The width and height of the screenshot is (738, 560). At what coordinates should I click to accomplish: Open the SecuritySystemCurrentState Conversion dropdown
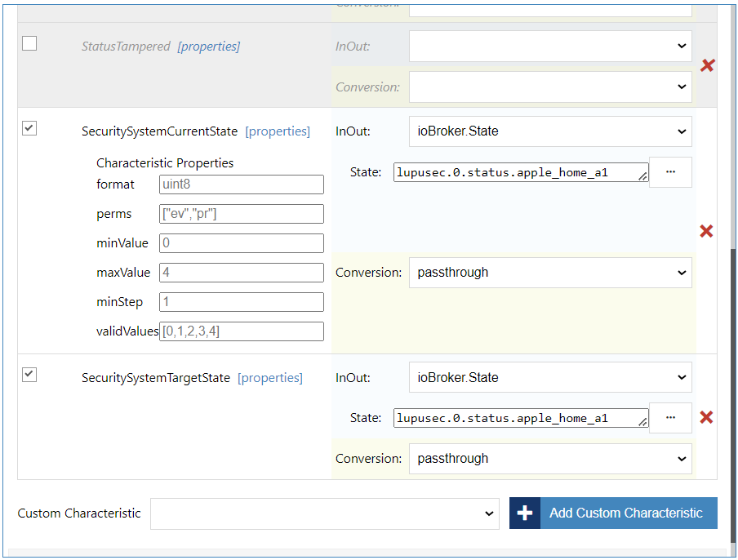point(550,273)
